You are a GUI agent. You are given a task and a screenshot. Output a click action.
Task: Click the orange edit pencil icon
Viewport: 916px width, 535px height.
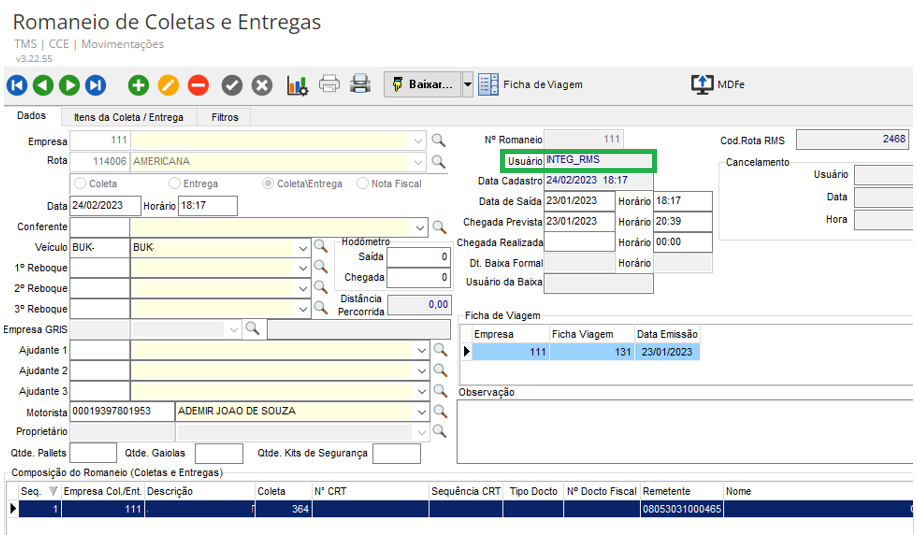coord(168,85)
